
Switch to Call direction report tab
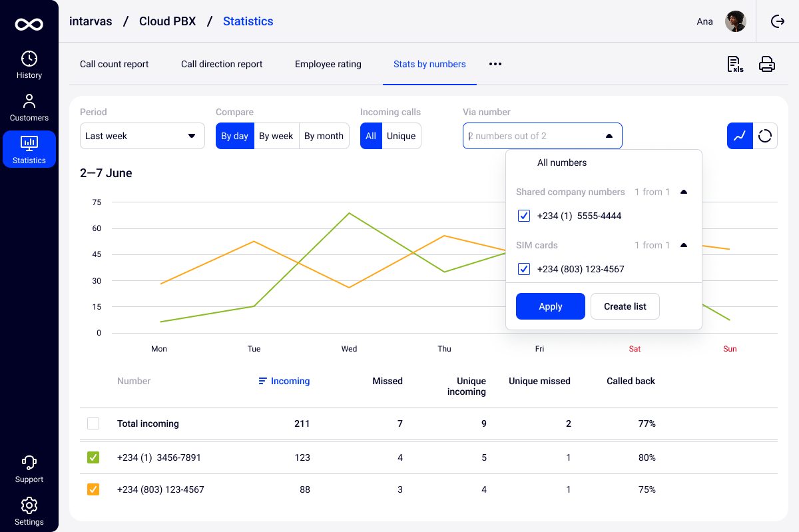tap(222, 64)
